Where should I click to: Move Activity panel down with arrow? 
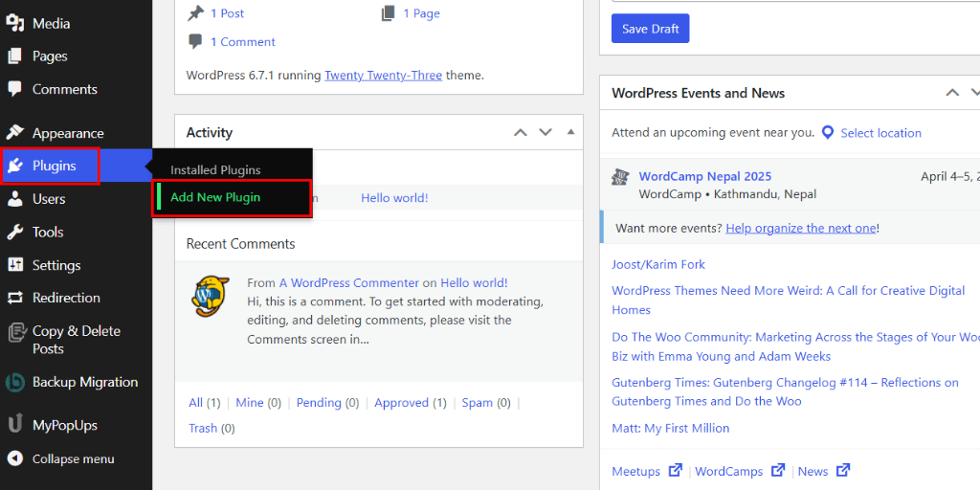point(546,132)
